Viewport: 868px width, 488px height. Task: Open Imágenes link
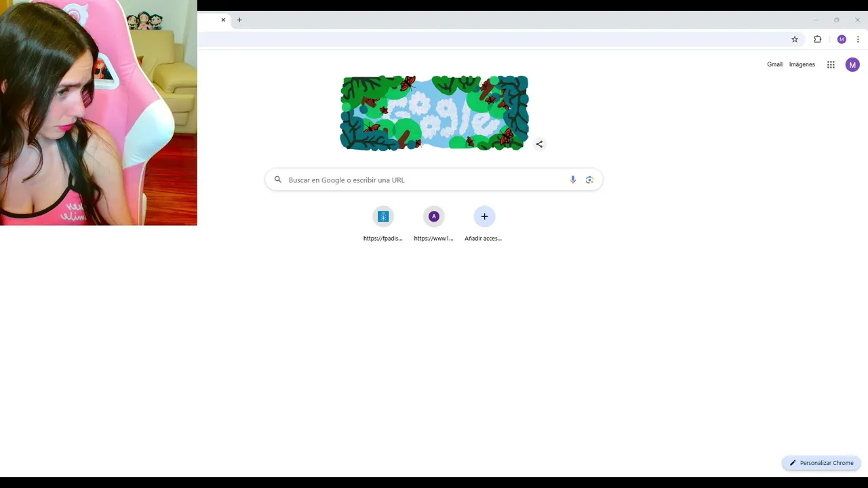(x=802, y=64)
